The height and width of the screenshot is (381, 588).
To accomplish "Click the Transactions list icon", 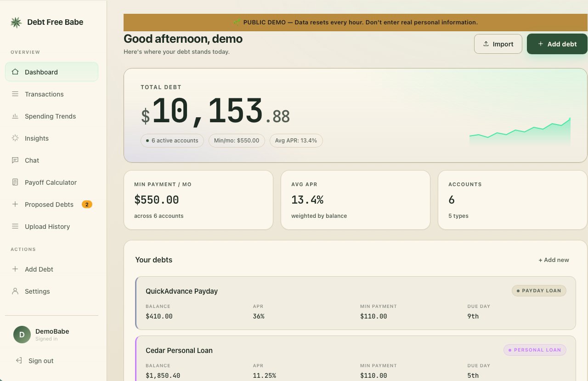I will 15,94.
